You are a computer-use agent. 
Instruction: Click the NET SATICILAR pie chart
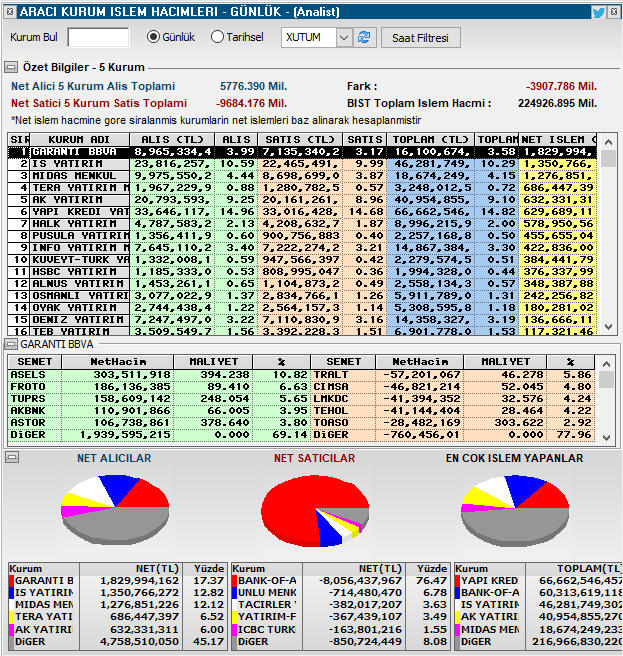315,510
